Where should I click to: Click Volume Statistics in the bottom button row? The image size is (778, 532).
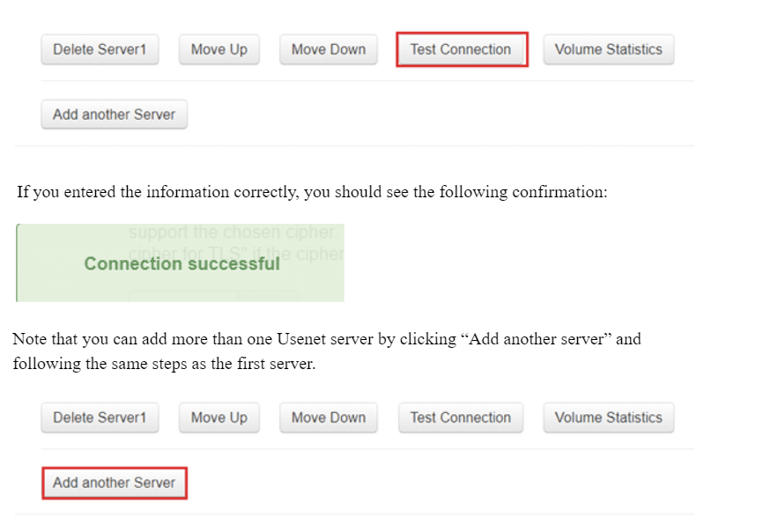pos(608,417)
